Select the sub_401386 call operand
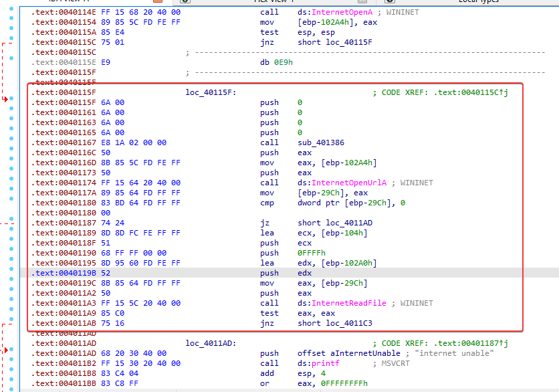The width and height of the screenshot is (559, 392). (321, 142)
